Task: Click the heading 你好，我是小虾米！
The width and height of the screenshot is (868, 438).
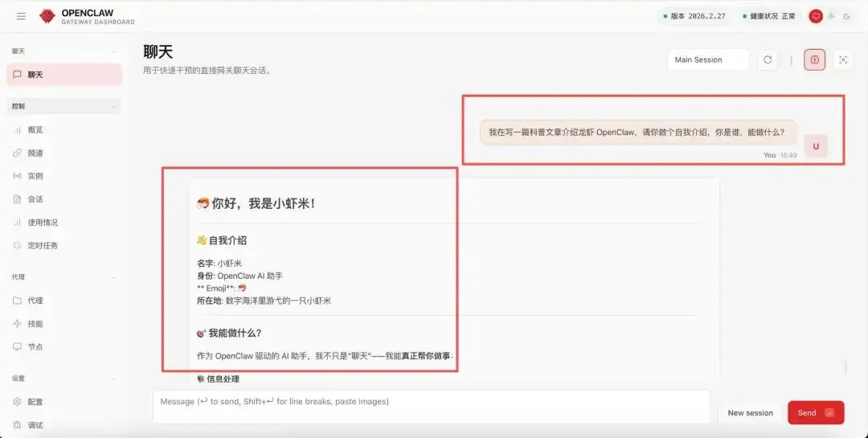Action: coord(256,203)
